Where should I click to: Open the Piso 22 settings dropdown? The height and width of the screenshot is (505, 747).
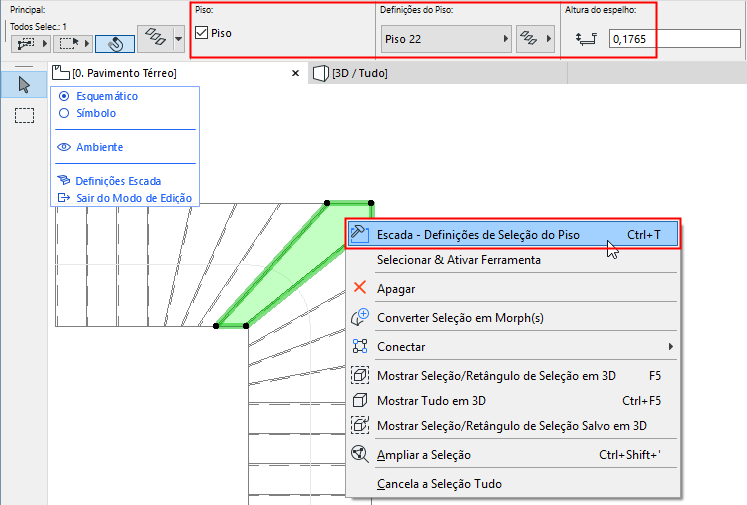coord(446,39)
